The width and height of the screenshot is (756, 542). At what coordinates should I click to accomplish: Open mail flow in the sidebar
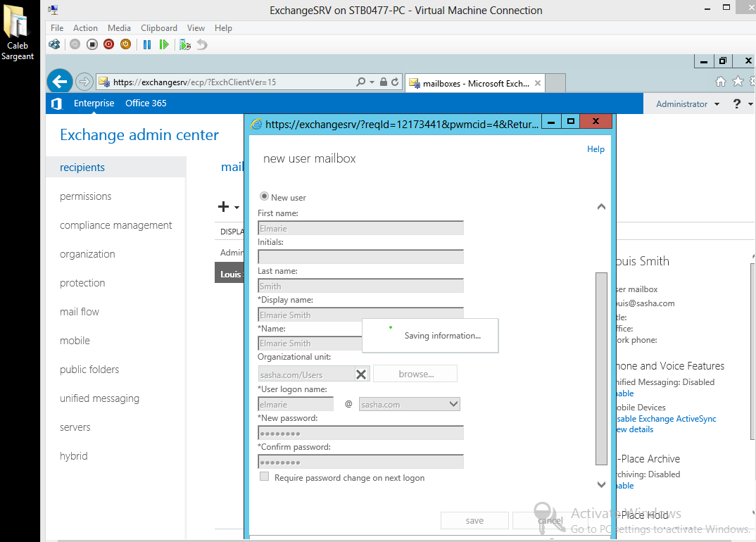coord(79,312)
